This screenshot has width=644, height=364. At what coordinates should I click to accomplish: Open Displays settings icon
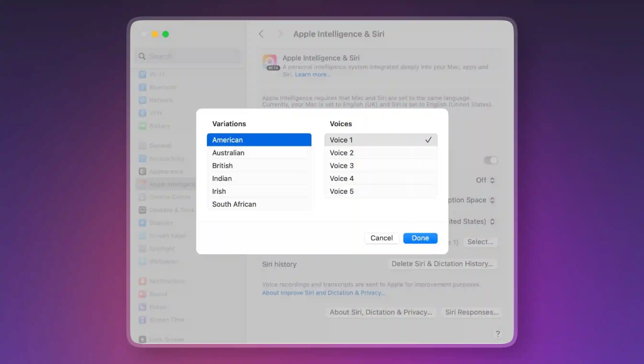(x=142, y=223)
